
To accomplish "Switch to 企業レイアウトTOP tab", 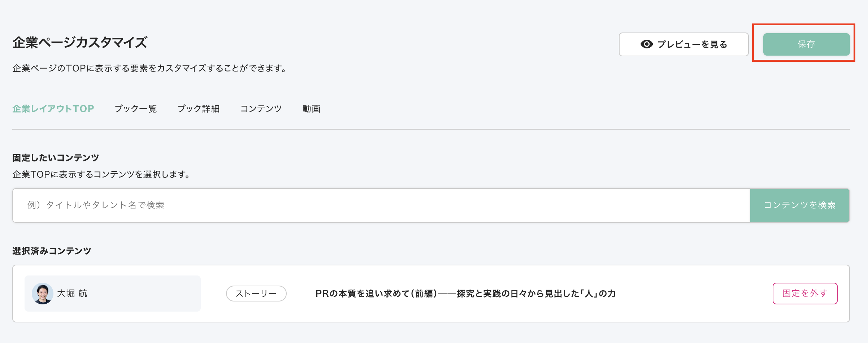I will [x=53, y=109].
